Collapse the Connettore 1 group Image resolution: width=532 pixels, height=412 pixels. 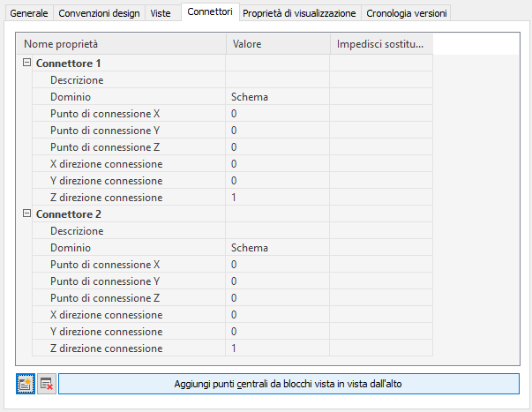pos(26,64)
